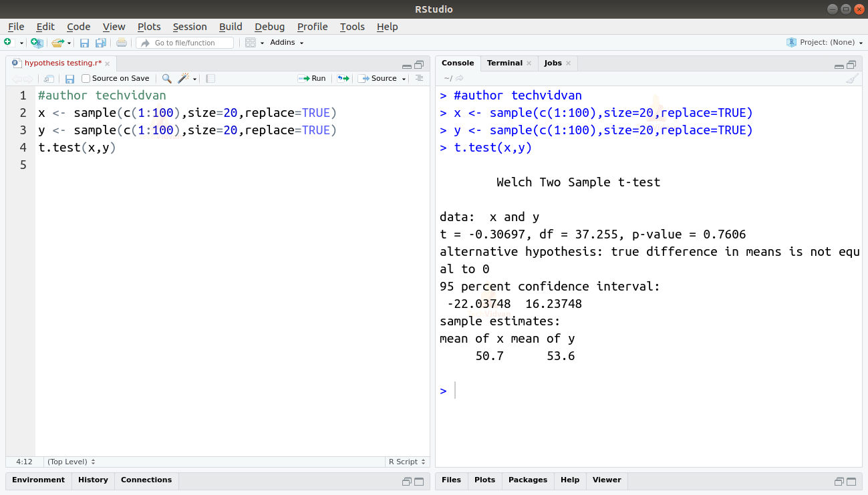Click the compile report notebook icon
Image resolution: width=868 pixels, height=495 pixels.
pyautogui.click(x=210, y=78)
